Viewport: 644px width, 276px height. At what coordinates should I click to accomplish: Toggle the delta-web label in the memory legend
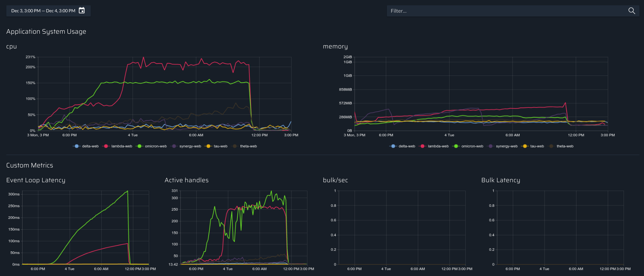[407, 146]
